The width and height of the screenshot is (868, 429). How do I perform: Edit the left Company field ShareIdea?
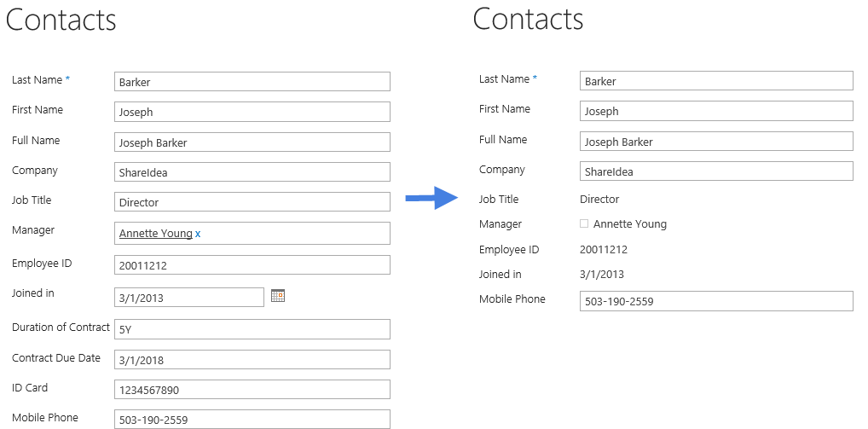[252, 171]
